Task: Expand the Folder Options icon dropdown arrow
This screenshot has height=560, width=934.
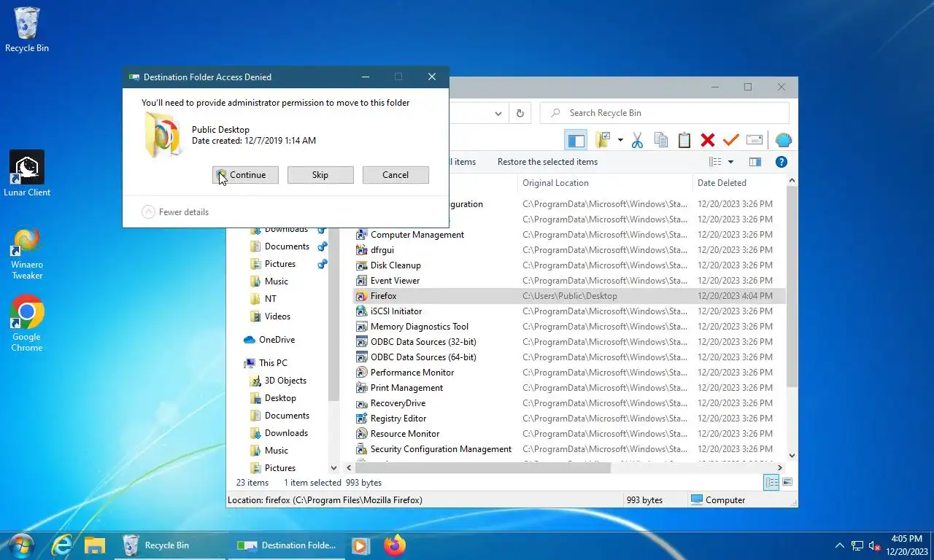Action: [620, 140]
